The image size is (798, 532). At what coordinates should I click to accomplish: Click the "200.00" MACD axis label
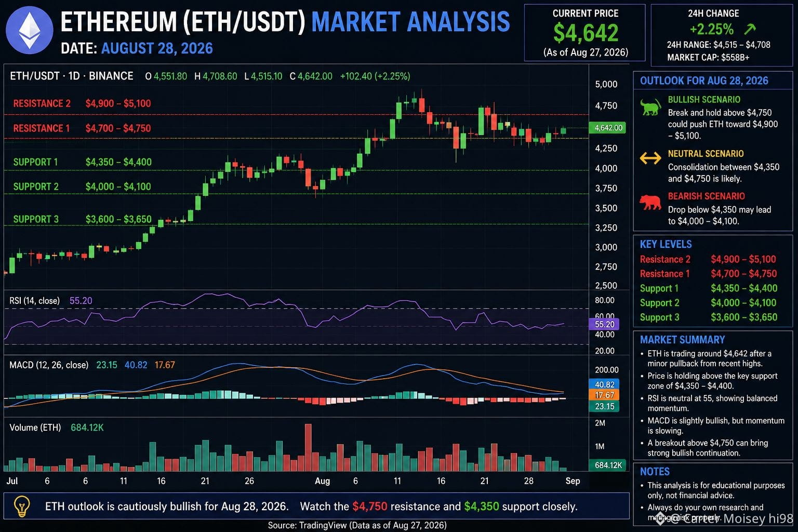pos(606,370)
